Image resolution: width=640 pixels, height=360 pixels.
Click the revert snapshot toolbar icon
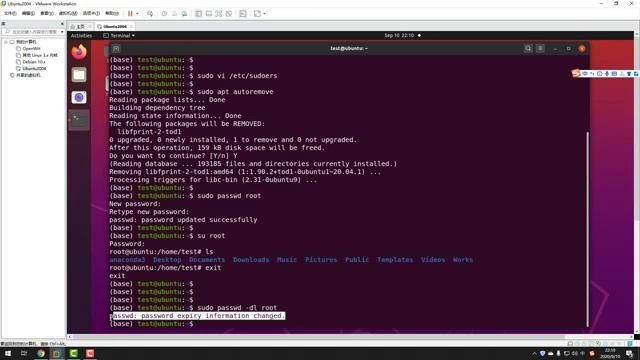[x=174, y=13]
